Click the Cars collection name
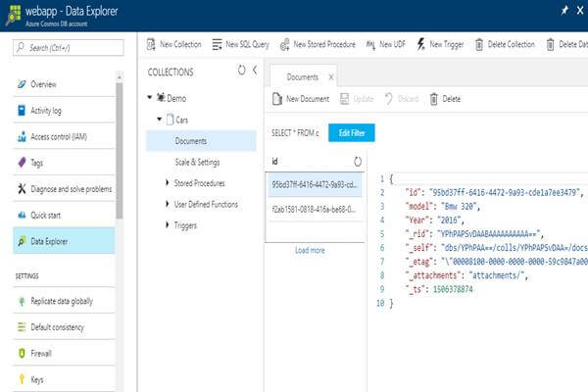588x392 pixels. (x=182, y=120)
